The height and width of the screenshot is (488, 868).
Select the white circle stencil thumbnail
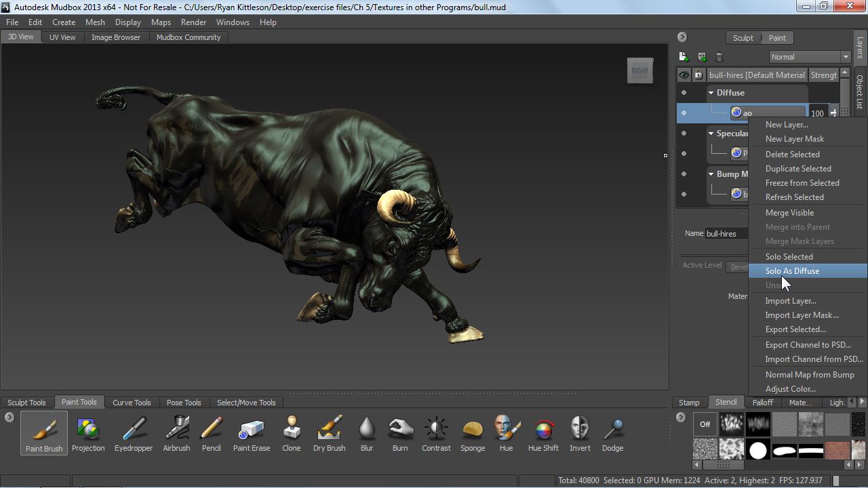(758, 450)
